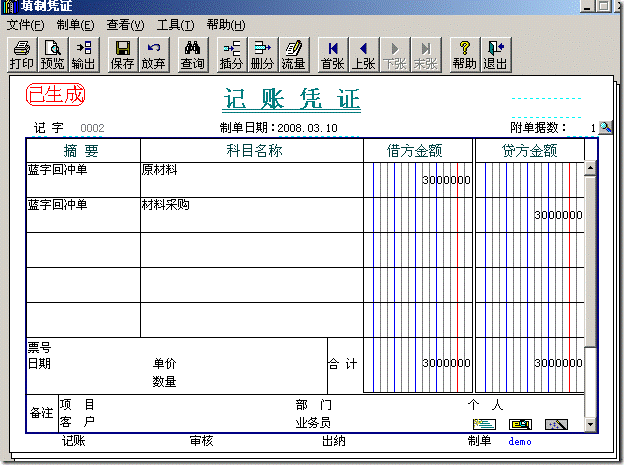Image resolution: width=624 pixels, height=465 pixels.
Task: Go to first voucher 首张
Action: 333,55
